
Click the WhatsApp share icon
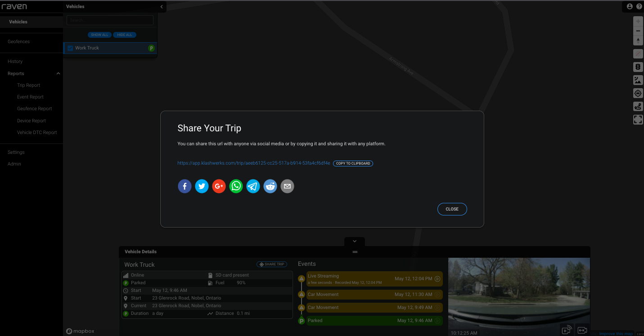point(236,186)
